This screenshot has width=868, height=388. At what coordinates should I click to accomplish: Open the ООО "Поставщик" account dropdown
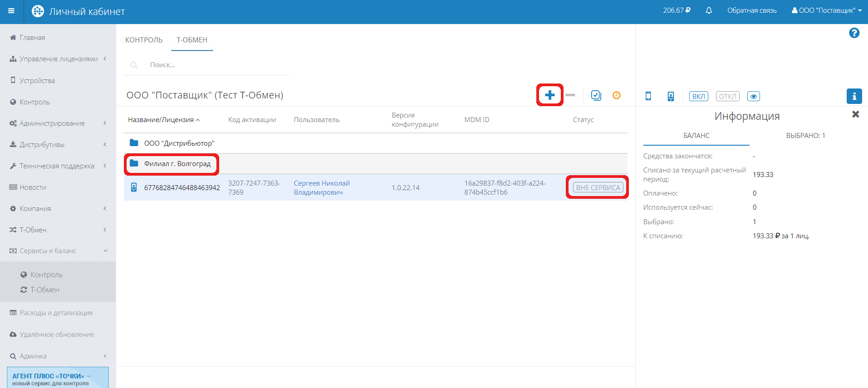pos(826,10)
